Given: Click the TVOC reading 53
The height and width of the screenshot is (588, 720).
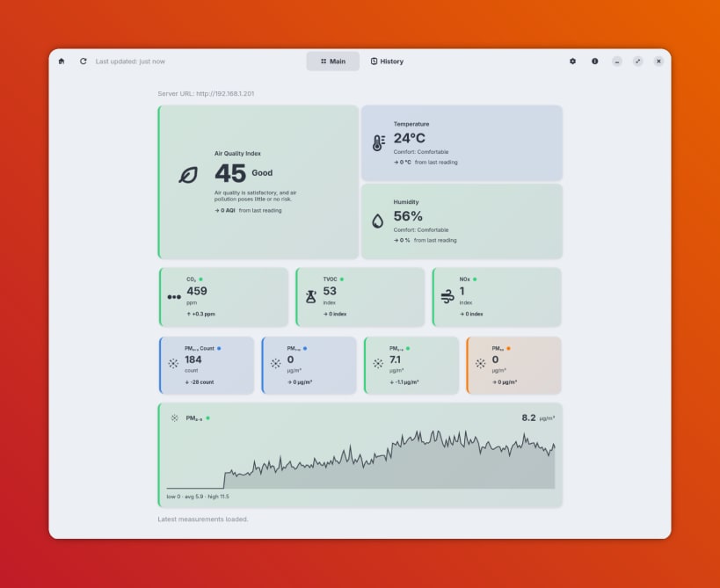Looking at the screenshot, I should coord(330,291).
